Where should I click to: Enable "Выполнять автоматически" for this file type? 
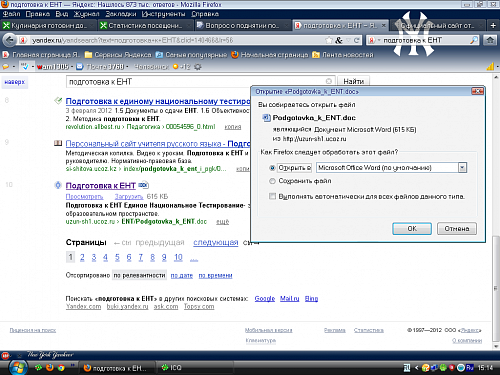[x=272, y=196]
